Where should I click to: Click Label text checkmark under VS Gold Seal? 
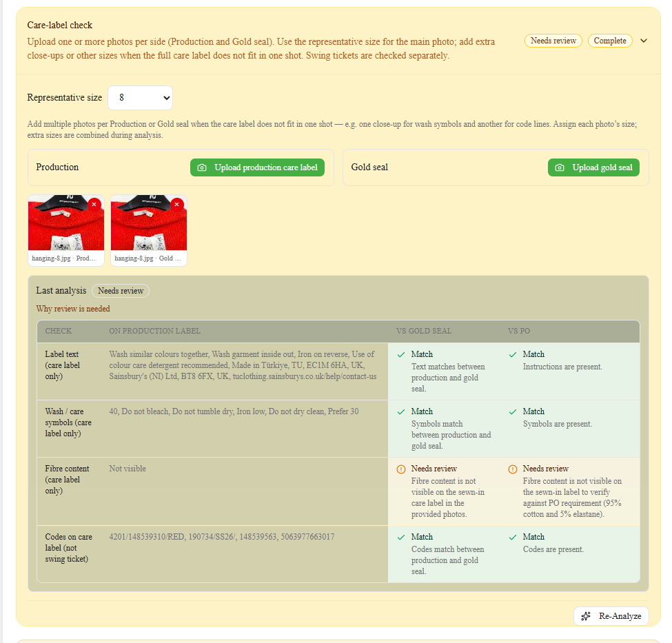[x=401, y=354]
